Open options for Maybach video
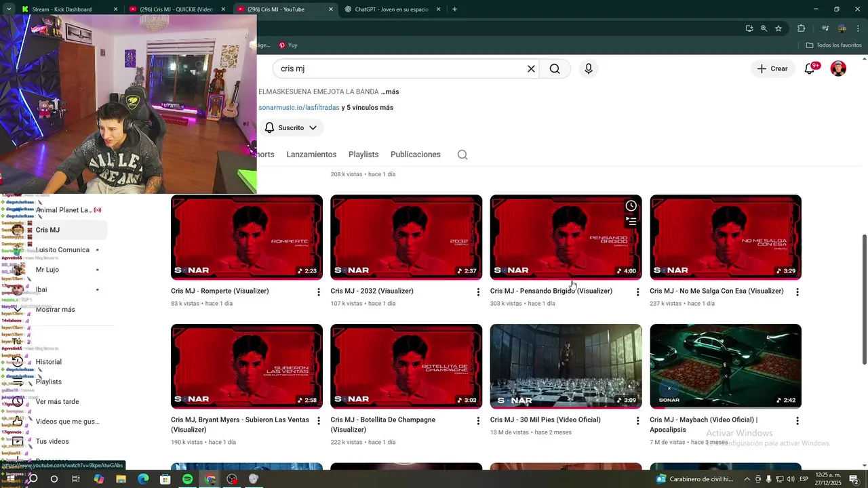Viewport: 868px width, 488px height. click(x=797, y=421)
